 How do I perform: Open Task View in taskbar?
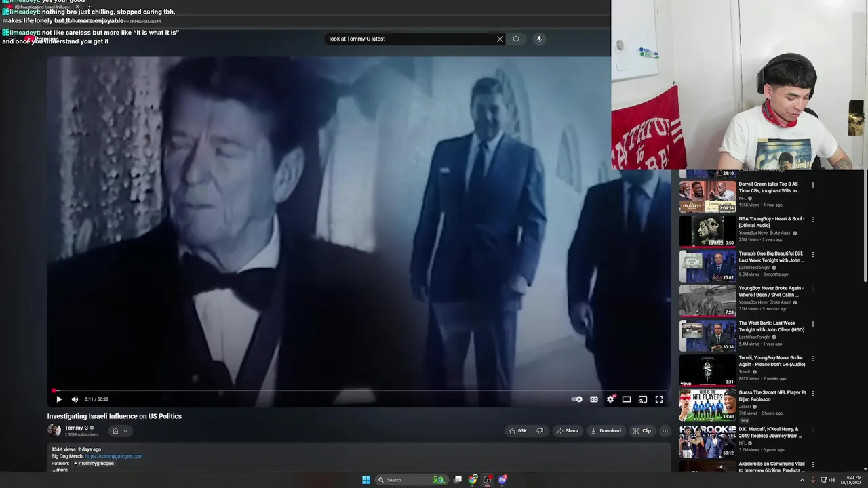pyautogui.click(x=458, y=480)
